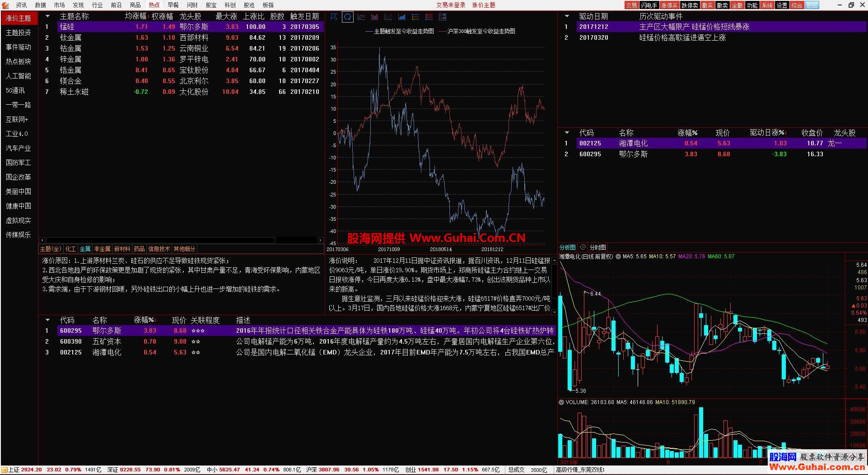Click 高级行情_东莞双线1 server status
Viewport: 868px width, 475px height.
(580, 470)
